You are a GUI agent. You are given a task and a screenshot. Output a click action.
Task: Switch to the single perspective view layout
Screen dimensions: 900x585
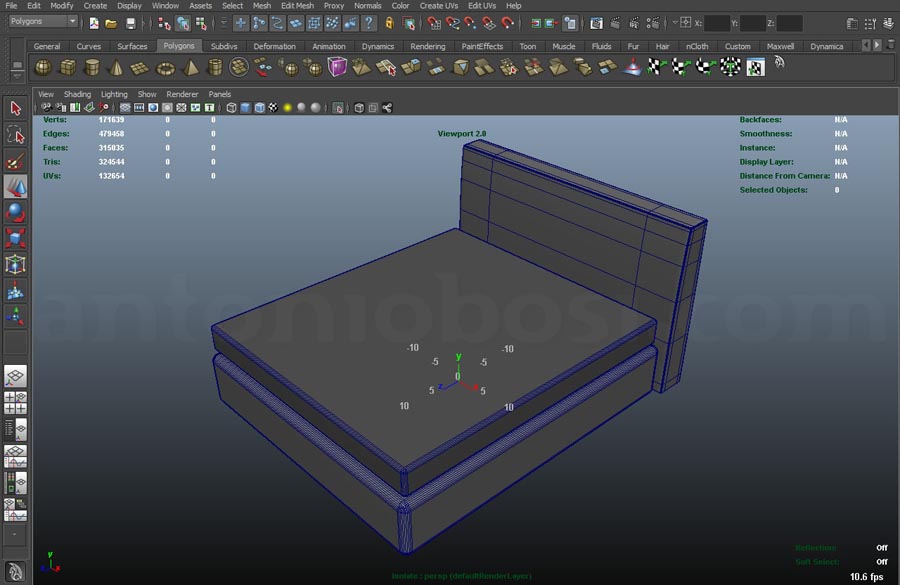pos(15,377)
